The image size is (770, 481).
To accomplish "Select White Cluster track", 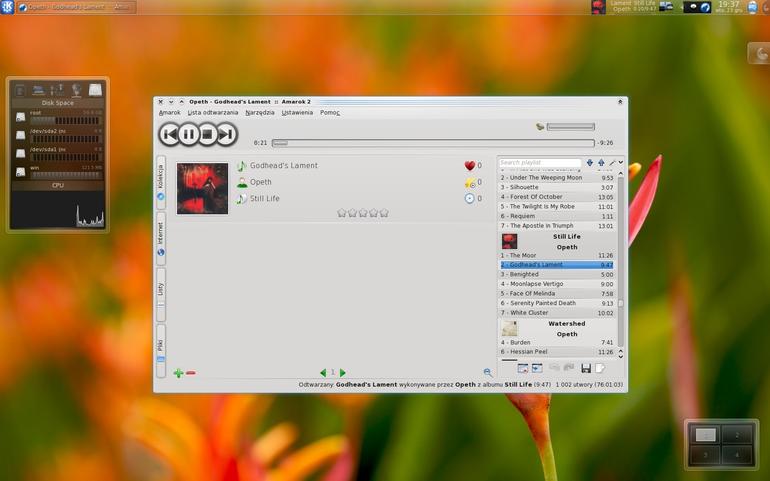I will pyautogui.click(x=557, y=313).
